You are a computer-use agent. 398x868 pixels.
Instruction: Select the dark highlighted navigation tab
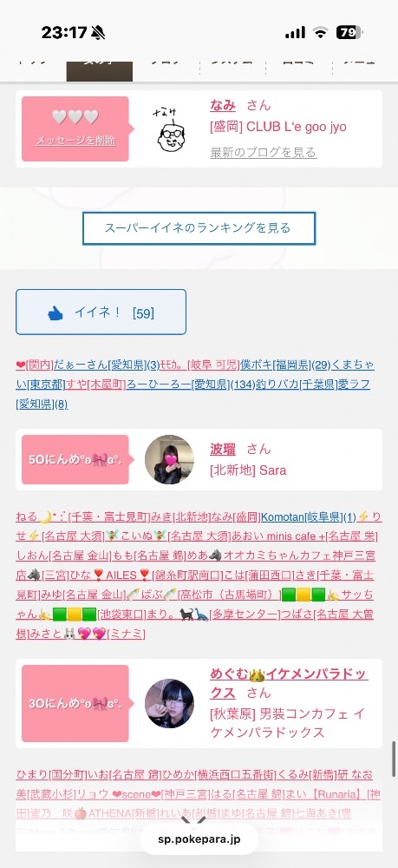99,71
